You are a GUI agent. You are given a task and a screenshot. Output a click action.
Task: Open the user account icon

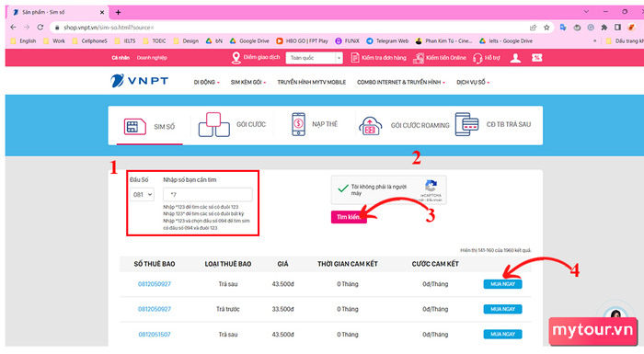point(515,58)
